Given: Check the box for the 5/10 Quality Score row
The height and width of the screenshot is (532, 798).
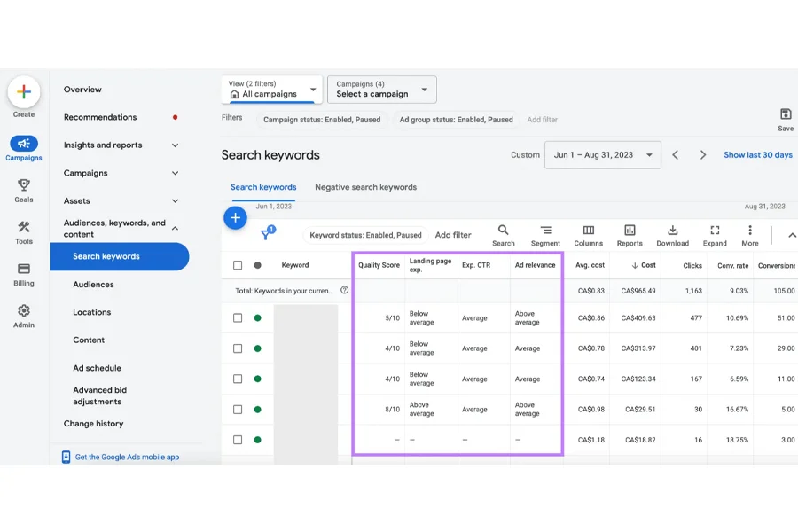Looking at the screenshot, I should point(238,318).
